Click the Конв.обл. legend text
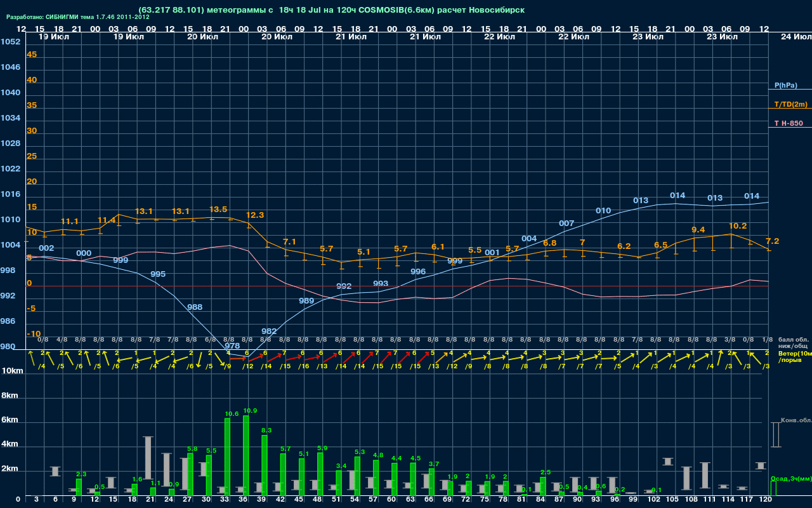 pos(796,420)
